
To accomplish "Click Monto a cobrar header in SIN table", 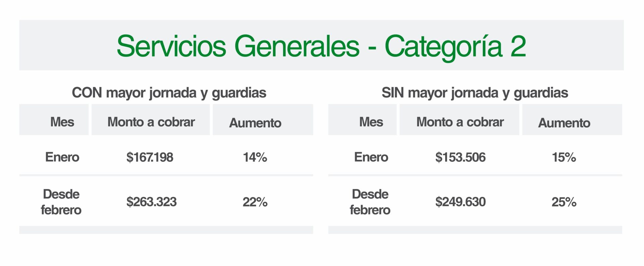I will tap(460, 122).
